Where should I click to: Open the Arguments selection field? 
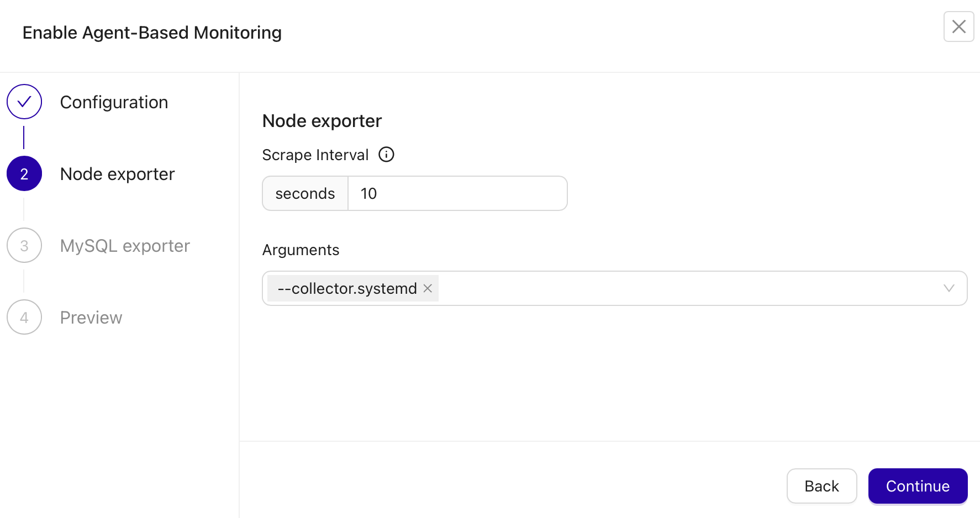point(663,288)
